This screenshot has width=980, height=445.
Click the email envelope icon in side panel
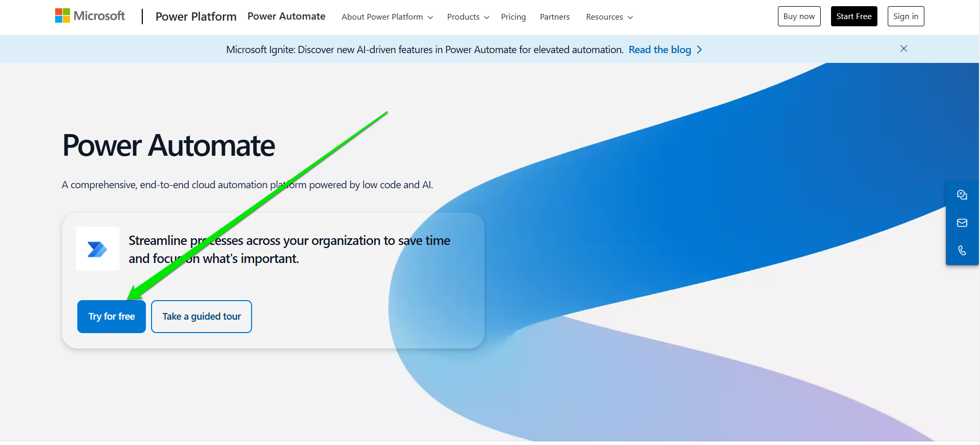click(x=962, y=223)
